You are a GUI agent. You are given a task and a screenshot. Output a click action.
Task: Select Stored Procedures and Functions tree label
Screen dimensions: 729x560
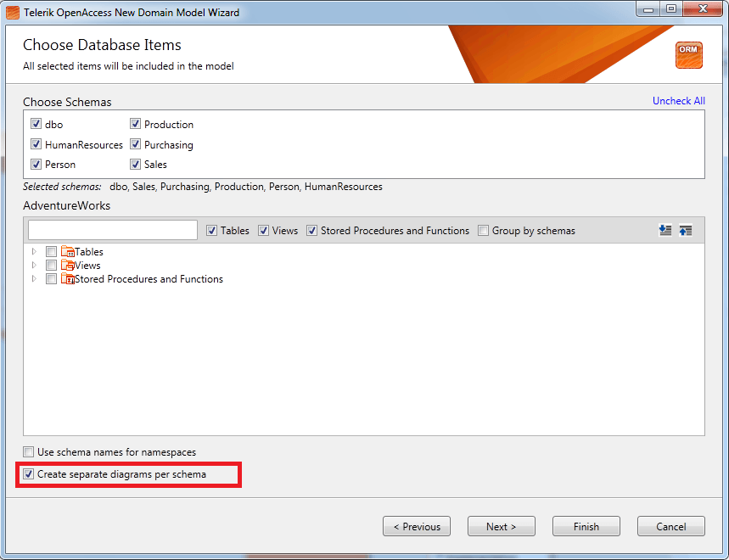coord(149,279)
